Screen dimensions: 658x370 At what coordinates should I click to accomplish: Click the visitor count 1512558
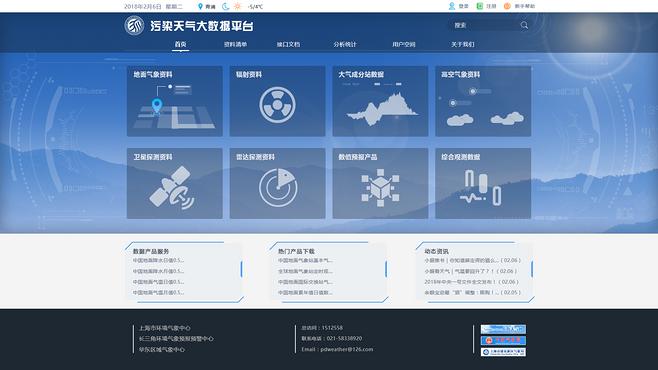(x=332, y=328)
